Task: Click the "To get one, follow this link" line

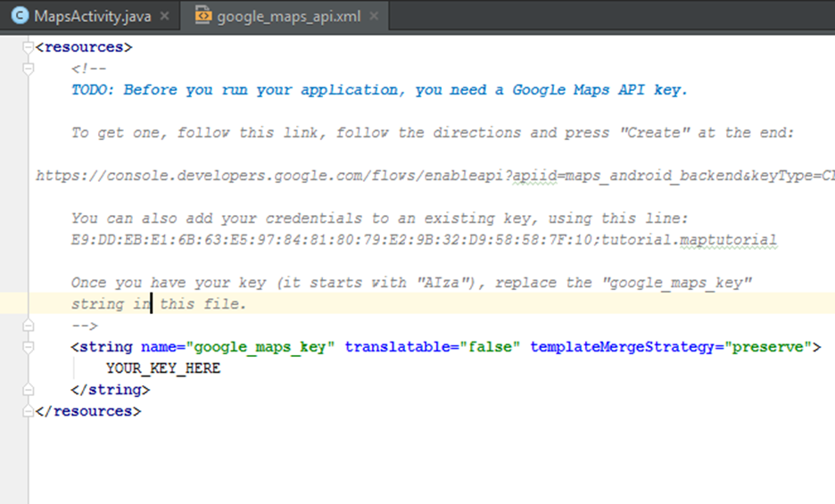Action: coord(433,133)
